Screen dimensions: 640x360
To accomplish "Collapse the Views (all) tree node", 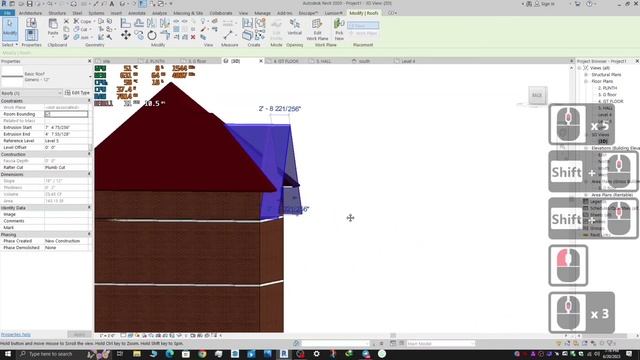I will point(580,68).
